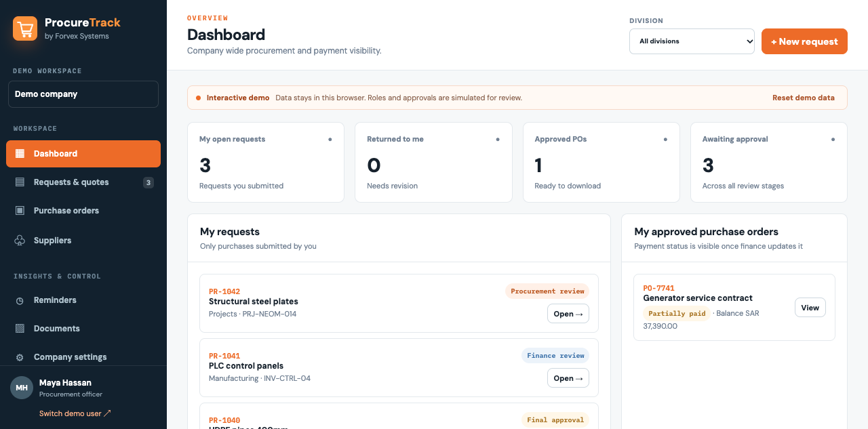
Task: Click the Returned to me stat card
Action: [x=433, y=162]
